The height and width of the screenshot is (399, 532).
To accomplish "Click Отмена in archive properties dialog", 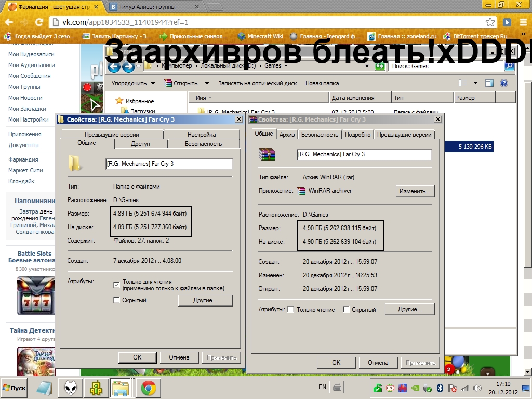I will (378, 362).
